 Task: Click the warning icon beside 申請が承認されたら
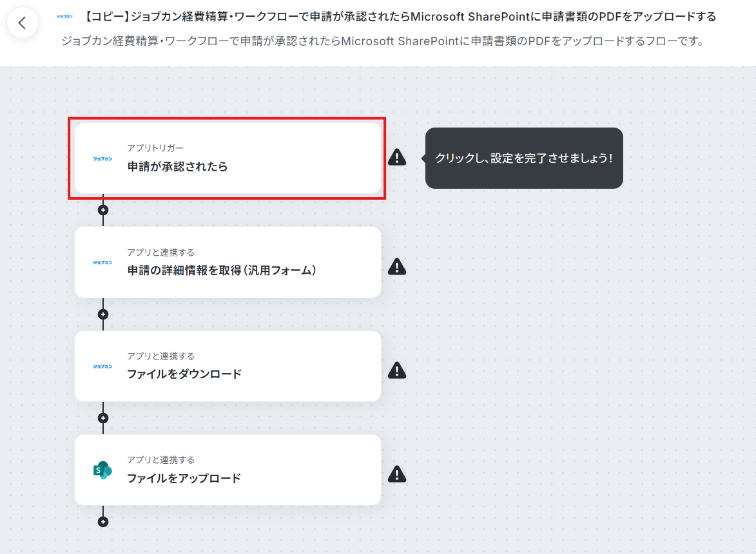click(x=397, y=157)
